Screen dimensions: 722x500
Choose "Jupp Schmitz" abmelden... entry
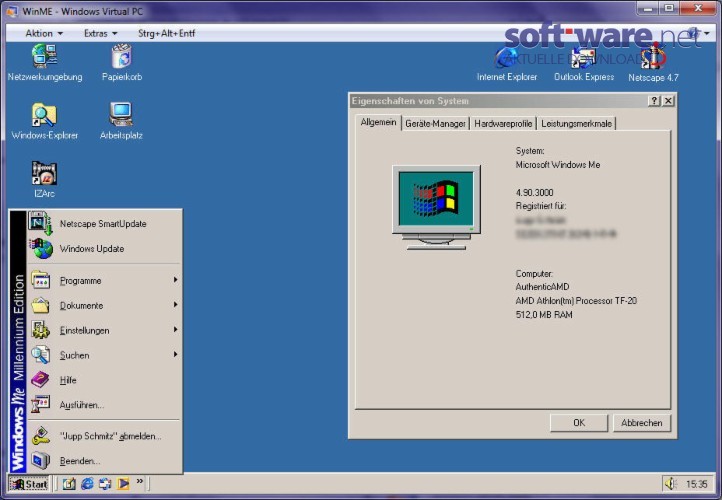click(x=105, y=436)
